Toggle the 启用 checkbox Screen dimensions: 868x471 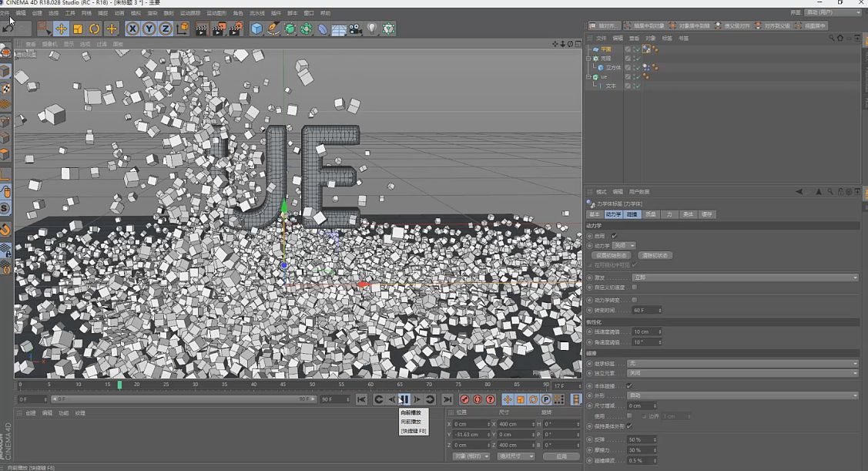(614, 236)
